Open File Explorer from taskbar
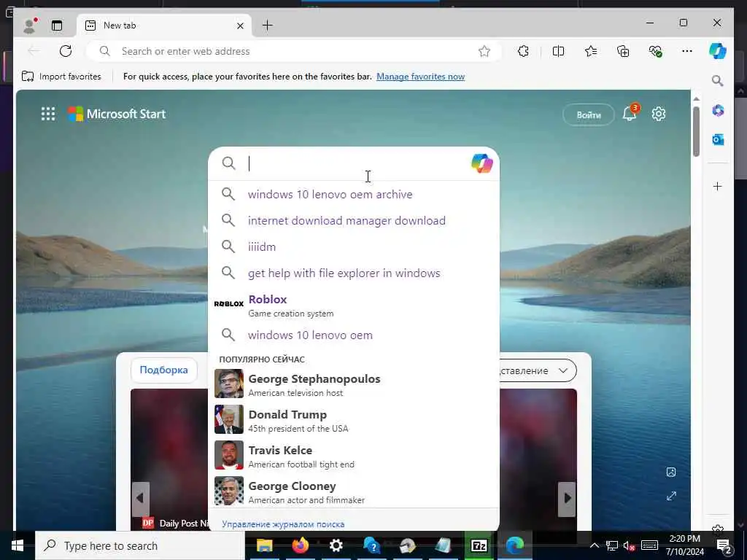Image resolution: width=747 pixels, height=560 pixels. tap(264, 545)
